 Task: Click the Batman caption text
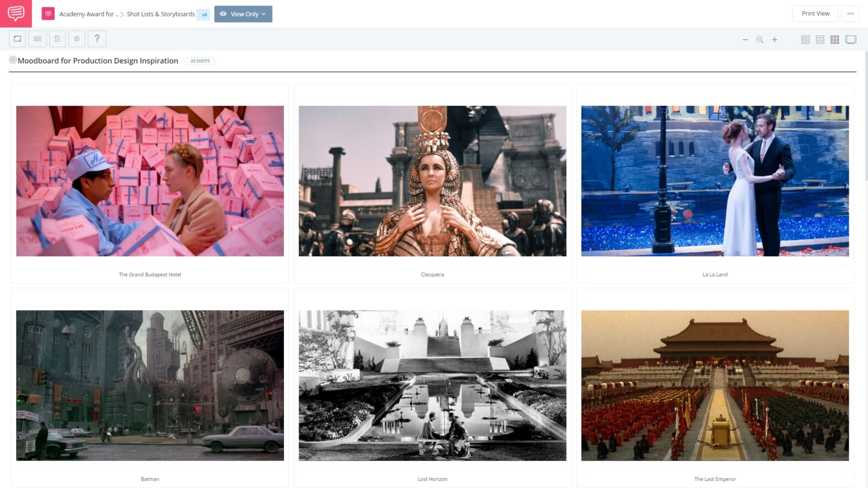[x=150, y=479]
